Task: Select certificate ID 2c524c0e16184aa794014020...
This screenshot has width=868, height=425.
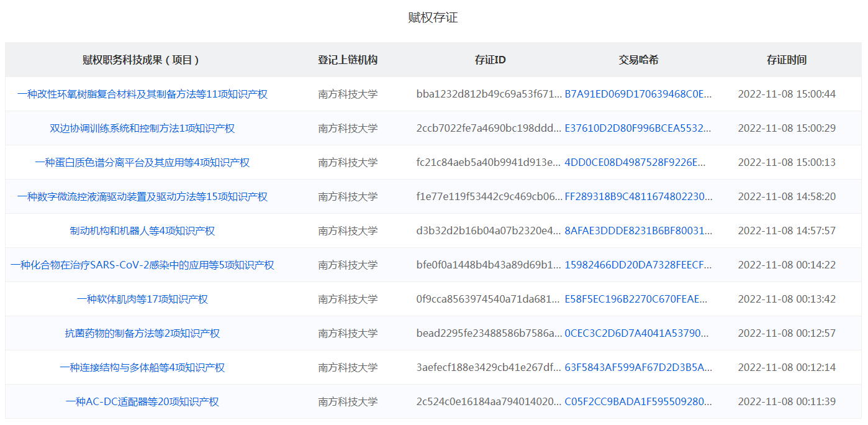Action: tap(489, 402)
